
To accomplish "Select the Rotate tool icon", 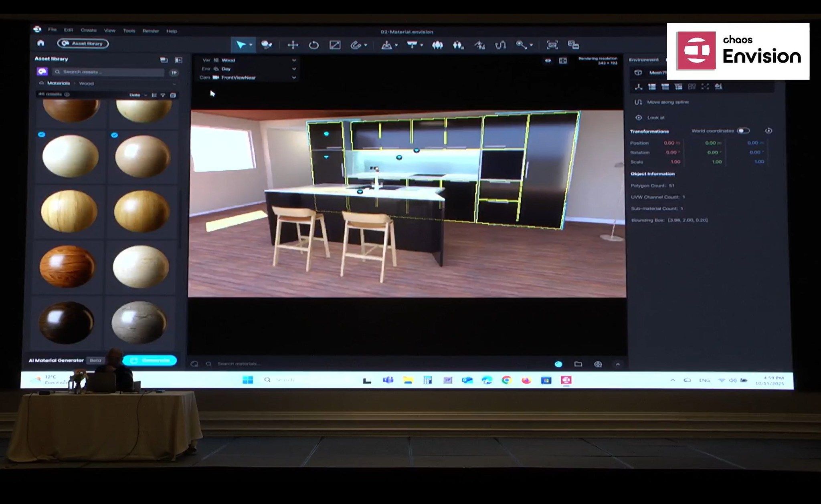I will 313,45.
